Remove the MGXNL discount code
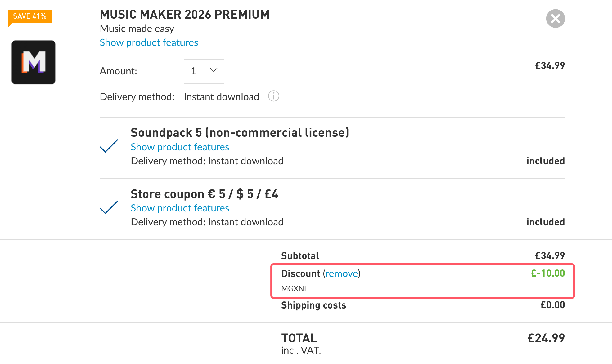 [341, 273]
